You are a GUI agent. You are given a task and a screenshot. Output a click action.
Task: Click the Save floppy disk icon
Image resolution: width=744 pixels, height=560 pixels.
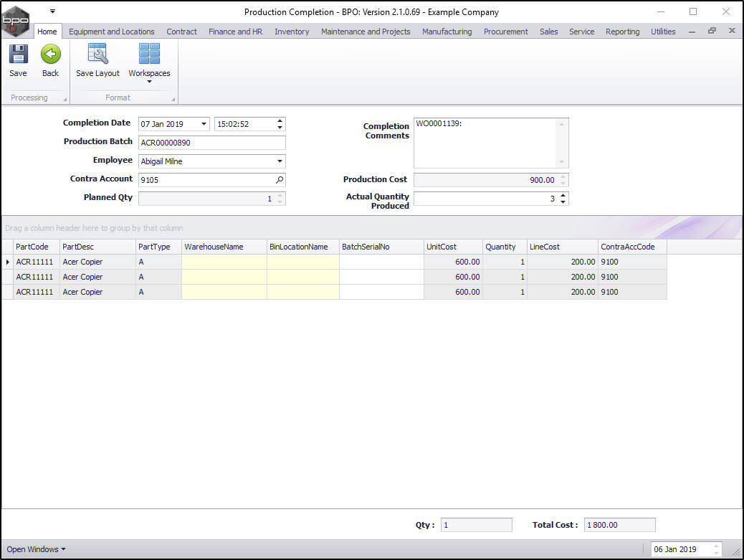click(x=18, y=54)
